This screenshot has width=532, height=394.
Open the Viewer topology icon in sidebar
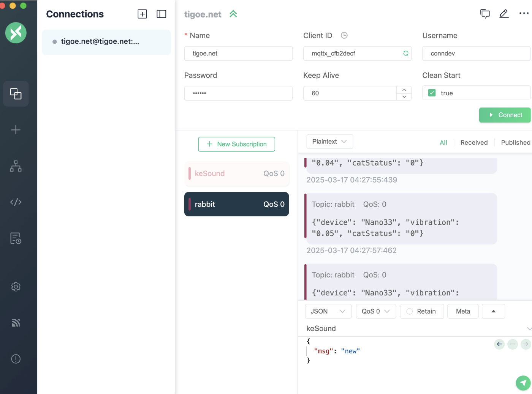pos(16,166)
